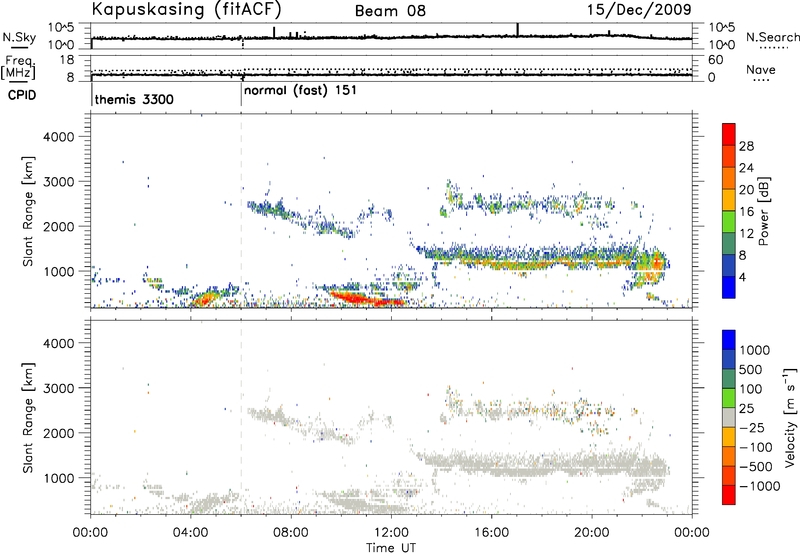Click the 'Velocity [m s-1]' colorbar label
Image resolution: width=800 pixels, height=554 pixels.
point(790,417)
